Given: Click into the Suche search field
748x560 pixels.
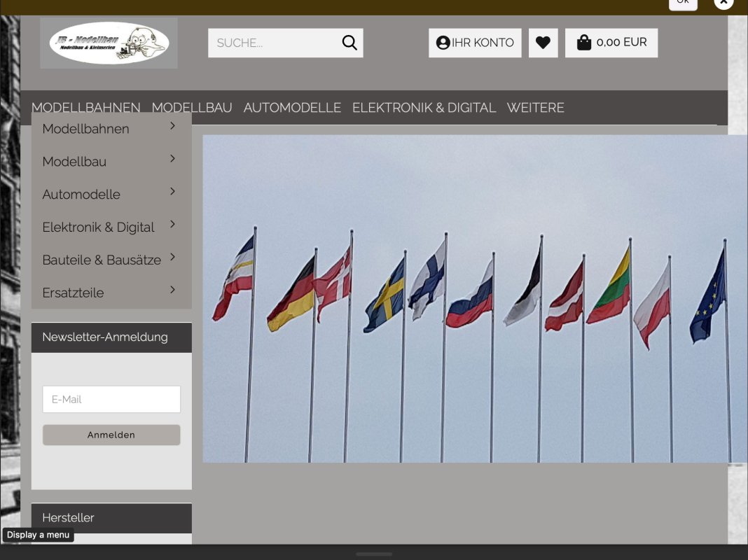Looking at the screenshot, I should coord(273,43).
